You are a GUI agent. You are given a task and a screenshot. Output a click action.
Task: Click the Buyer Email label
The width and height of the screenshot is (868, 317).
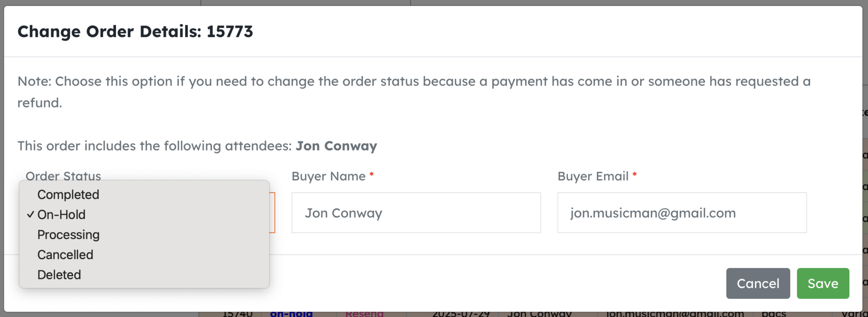[593, 176]
